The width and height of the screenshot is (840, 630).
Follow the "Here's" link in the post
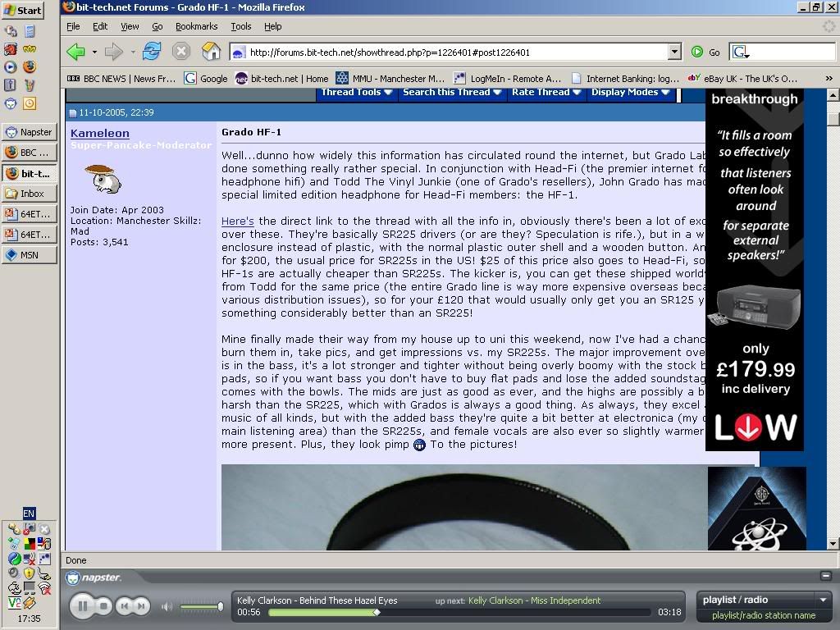pos(237,221)
